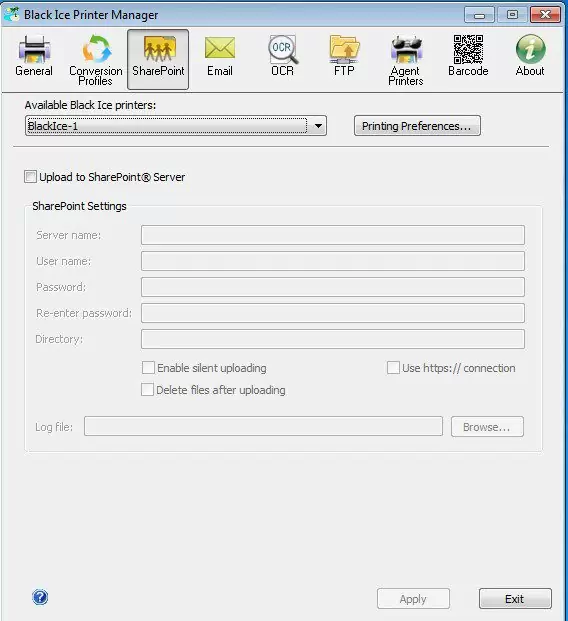568x621 pixels.
Task: Select the SharePoint toolbar icon
Action: pyautogui.click(x=158, y=59)
